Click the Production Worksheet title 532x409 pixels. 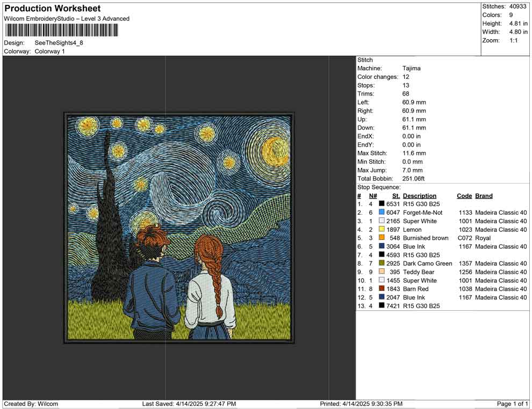click(x=52, y=9)
